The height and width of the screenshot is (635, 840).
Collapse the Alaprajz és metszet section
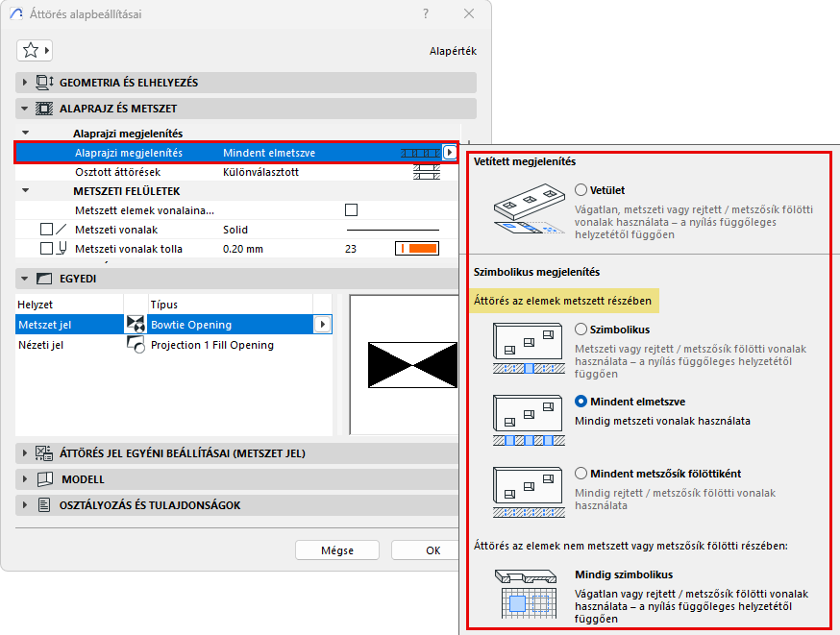(25, 109)
